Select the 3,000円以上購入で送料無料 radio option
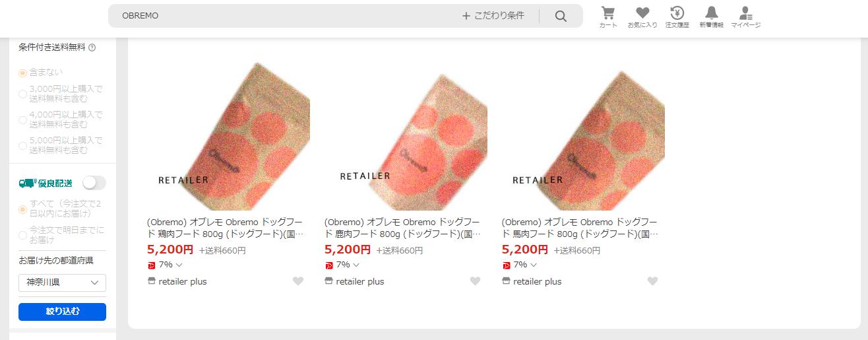 [x=22, y=93]
